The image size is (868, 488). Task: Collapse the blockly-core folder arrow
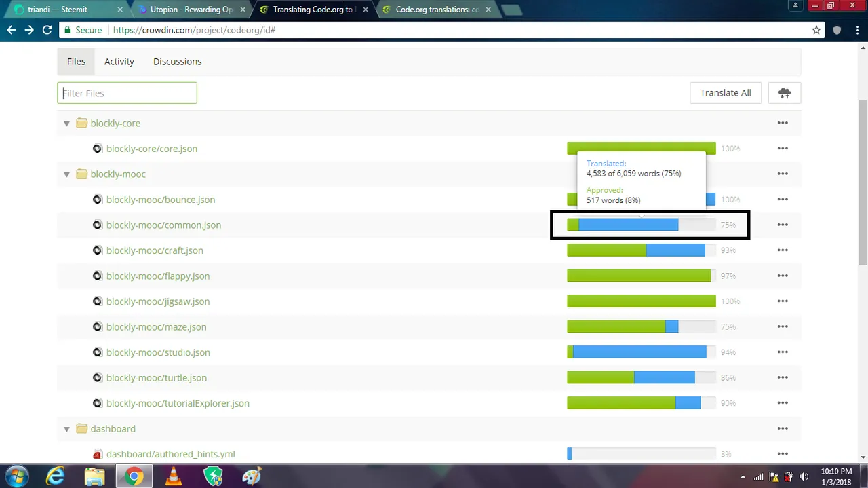66,124
